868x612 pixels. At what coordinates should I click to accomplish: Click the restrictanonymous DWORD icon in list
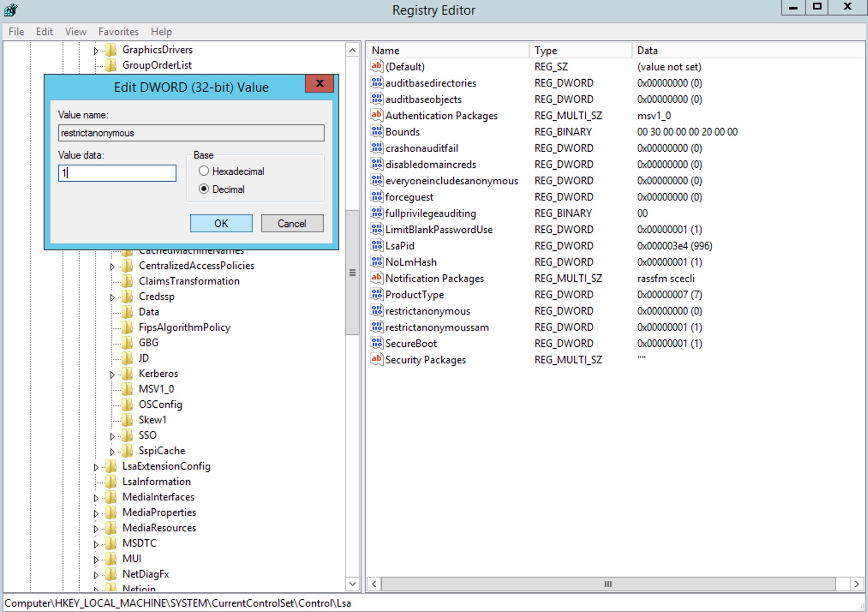point(377,311)
